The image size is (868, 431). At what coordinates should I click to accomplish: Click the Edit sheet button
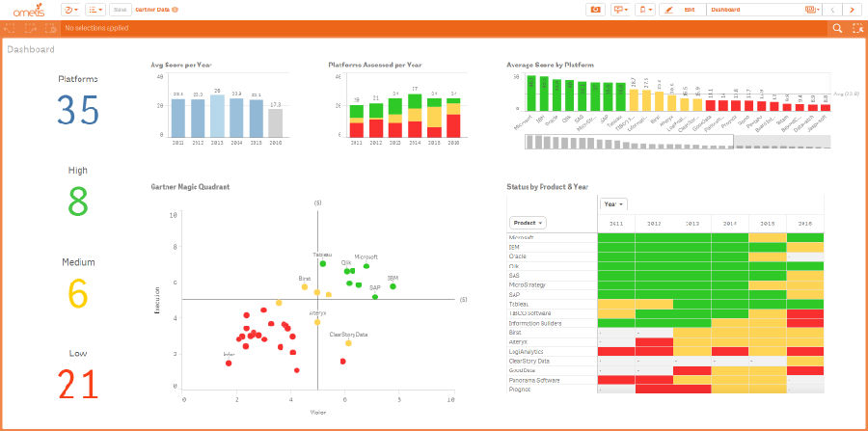point(682,10)
